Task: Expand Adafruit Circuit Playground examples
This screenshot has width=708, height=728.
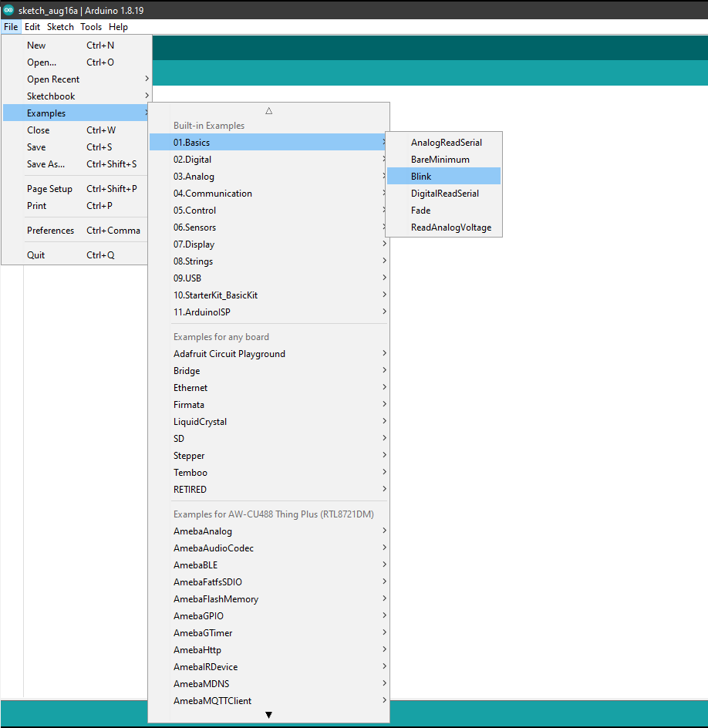Action: click(269, 354)
